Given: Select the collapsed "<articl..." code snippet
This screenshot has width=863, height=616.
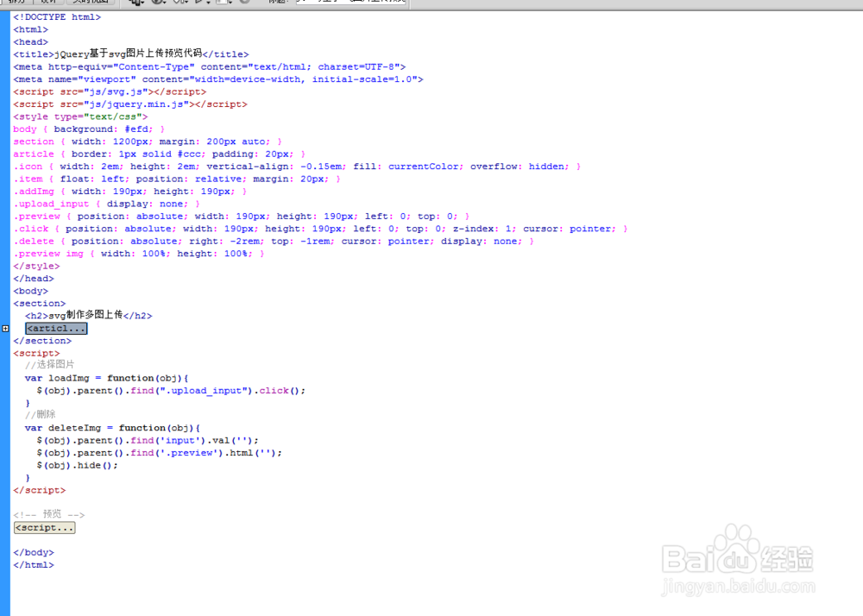Looking at the screenshot, I should [56, 329].
